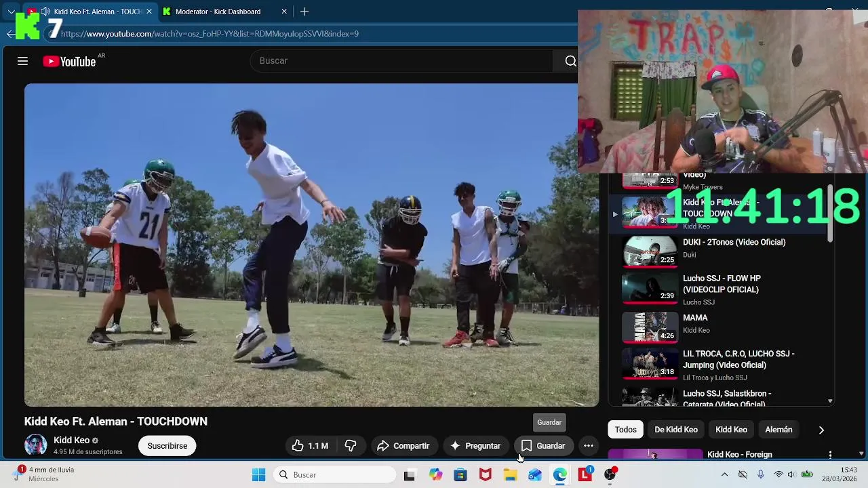The image size is (868, 488).
Task: Select the Kidd Keo filter chip
Action: click(x=731, y=430)
